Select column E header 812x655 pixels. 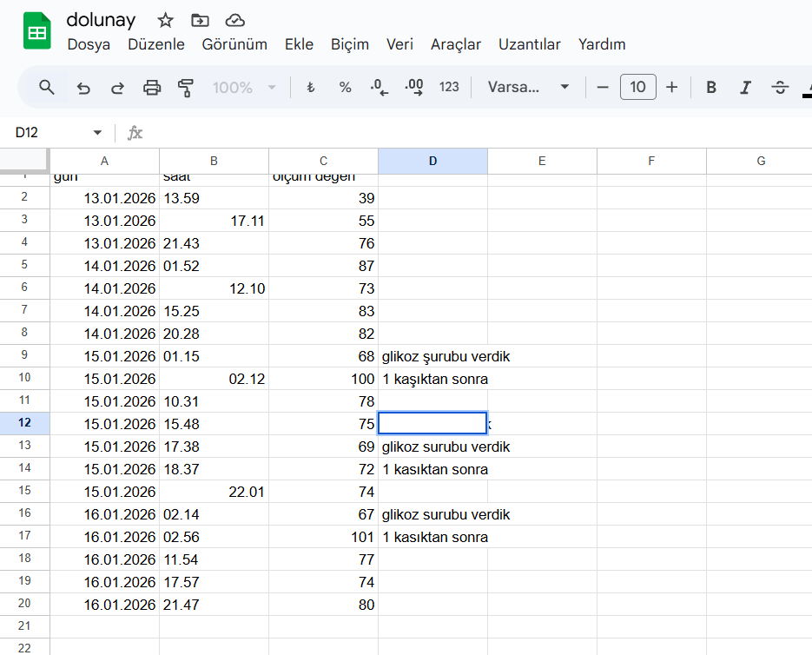point(542,162)
